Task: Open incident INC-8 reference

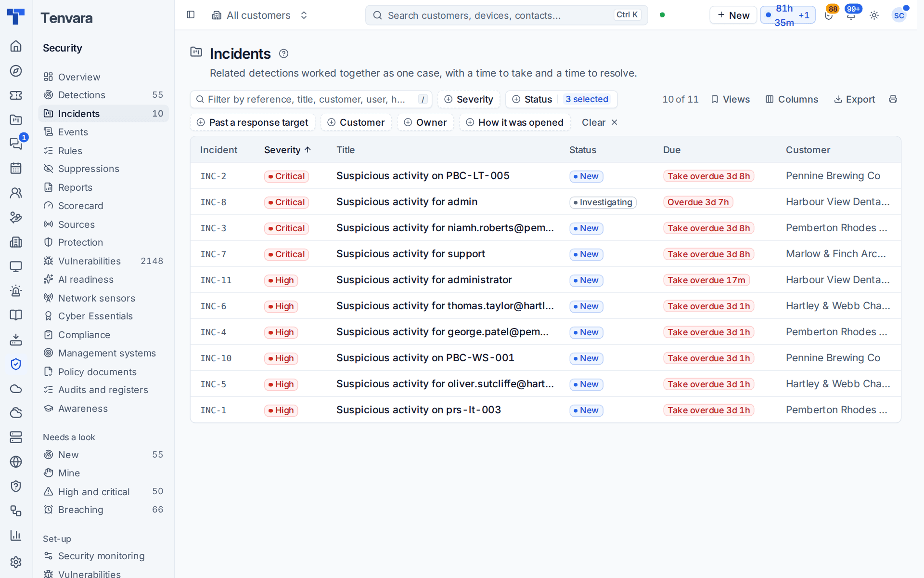Action: pos(213,202)
